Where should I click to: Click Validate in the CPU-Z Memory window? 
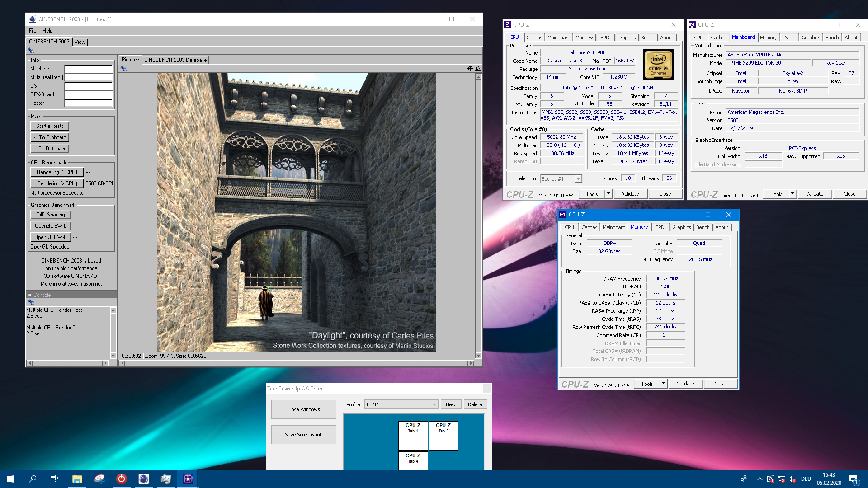pyautogui.click(x=685, y=384)
